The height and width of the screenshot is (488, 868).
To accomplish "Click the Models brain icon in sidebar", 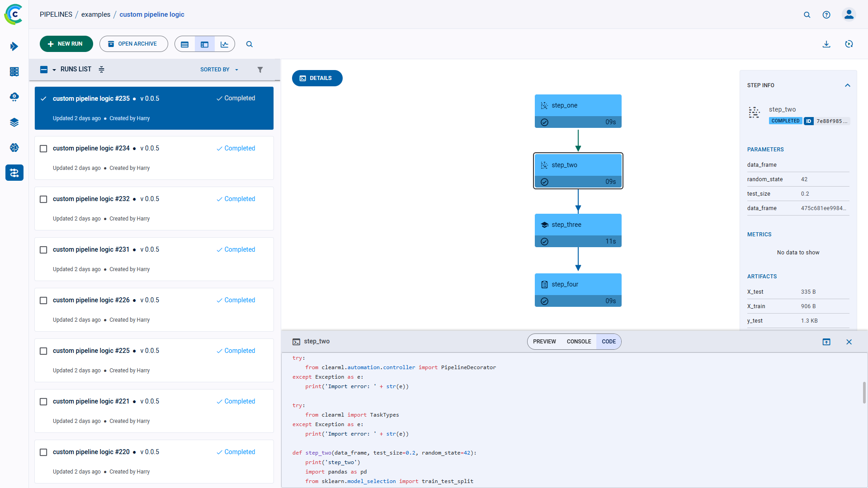I will point(14,148).
